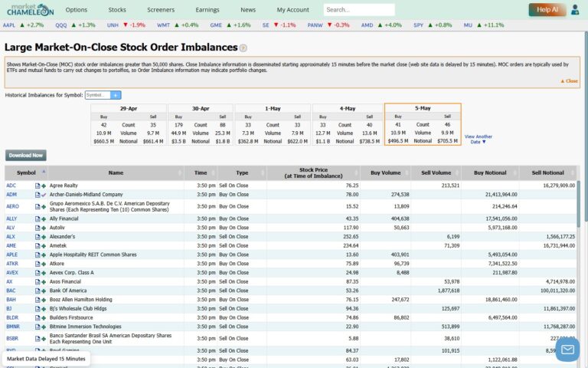Open the document icon for APLE
The height and width of the screenshot is (368, 588).
click(38, 255)
